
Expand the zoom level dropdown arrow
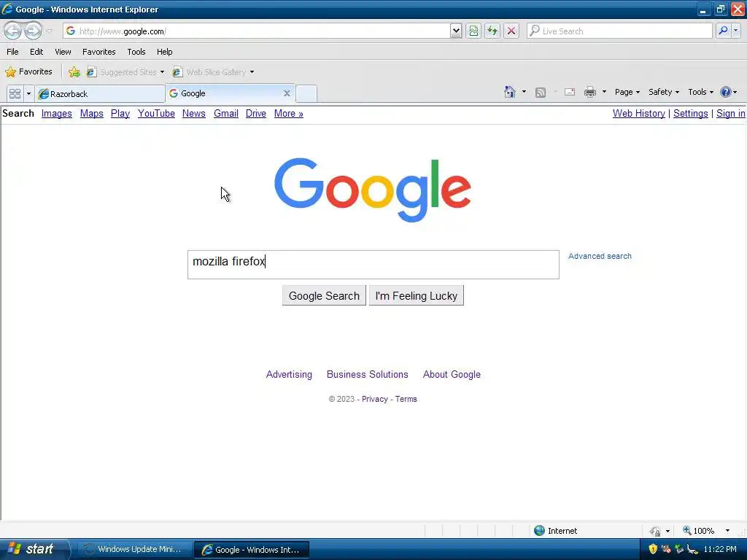pyautogui.click(x=727, y=531)
